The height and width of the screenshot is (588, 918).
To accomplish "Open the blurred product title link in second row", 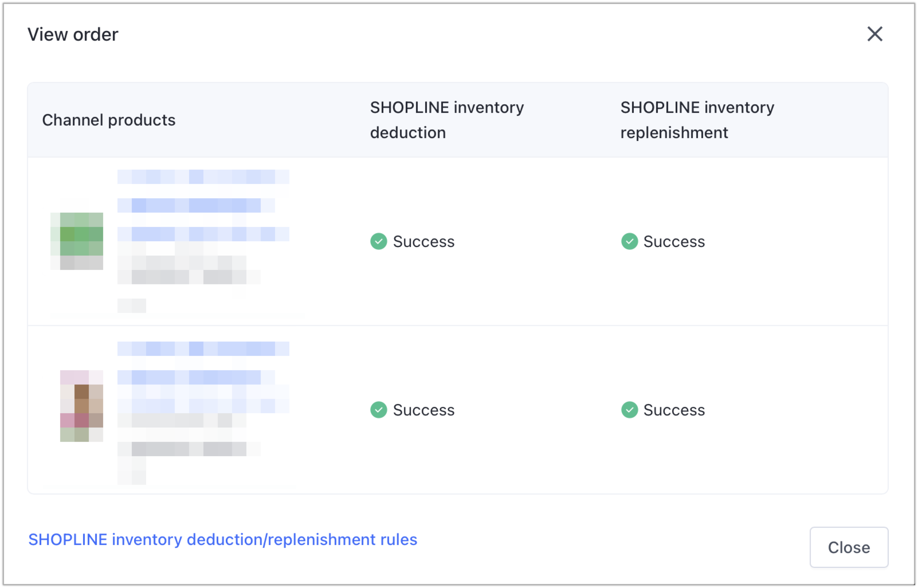I will 203,377.
